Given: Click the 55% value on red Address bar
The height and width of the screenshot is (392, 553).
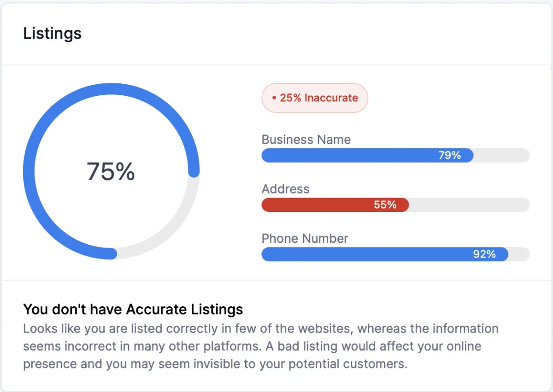Looking at the screenshot, I should [x=385, y=205].
